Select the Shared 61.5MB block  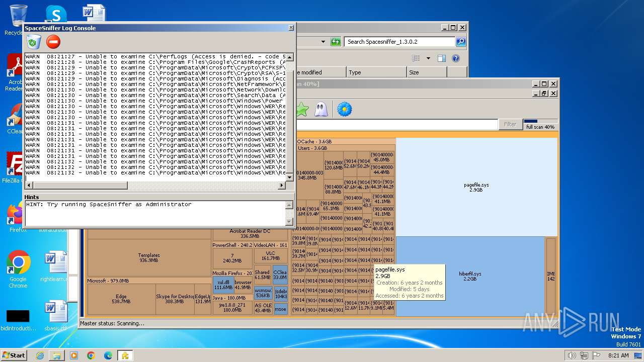262,275
